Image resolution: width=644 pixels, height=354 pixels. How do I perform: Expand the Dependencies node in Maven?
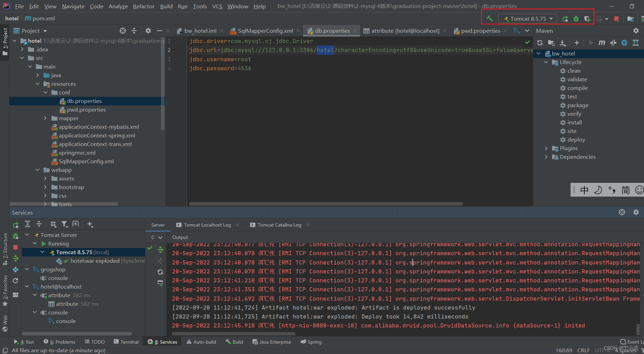[546, 157]
